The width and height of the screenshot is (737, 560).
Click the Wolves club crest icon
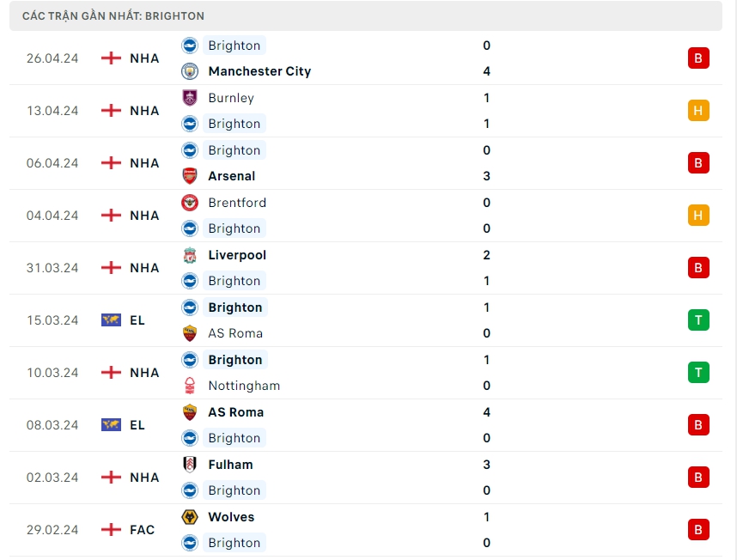pyautogui.click(x=190, y=517)
